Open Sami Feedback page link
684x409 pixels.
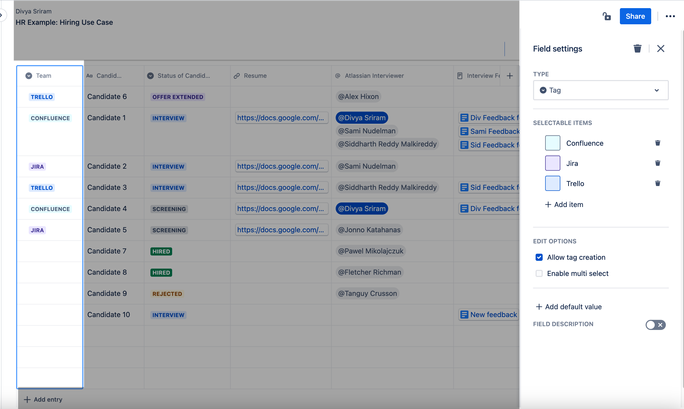pos(489,131)
